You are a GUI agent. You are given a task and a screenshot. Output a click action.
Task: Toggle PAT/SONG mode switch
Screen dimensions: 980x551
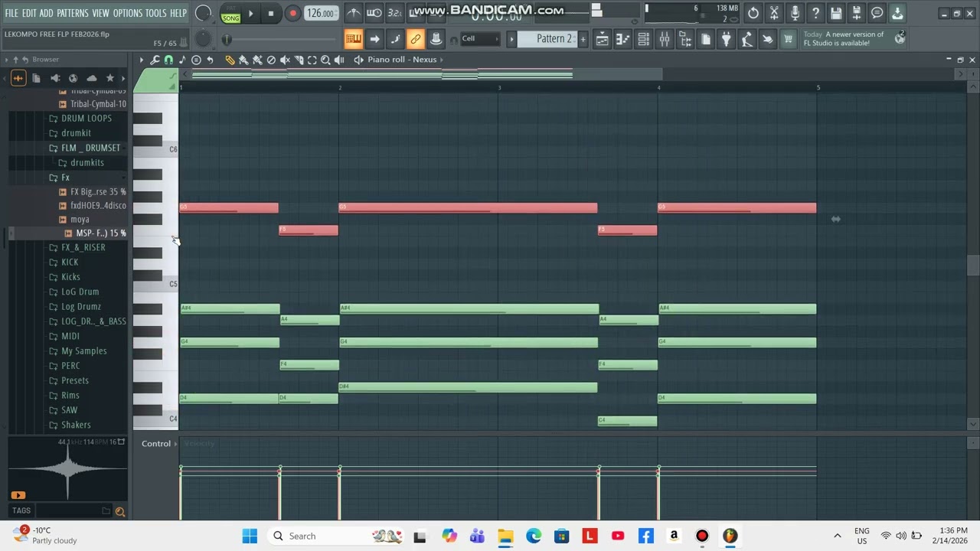coord(230,13)
